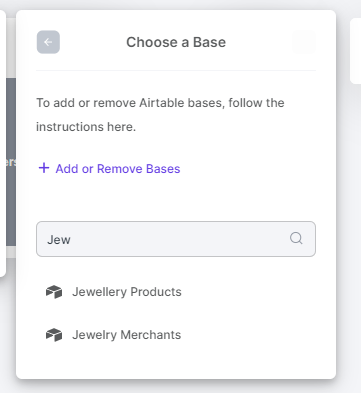The width and height of the screenshot is (361, 393).
Task: Click the magnifier icon in the search box
Action: coord(296,238)
